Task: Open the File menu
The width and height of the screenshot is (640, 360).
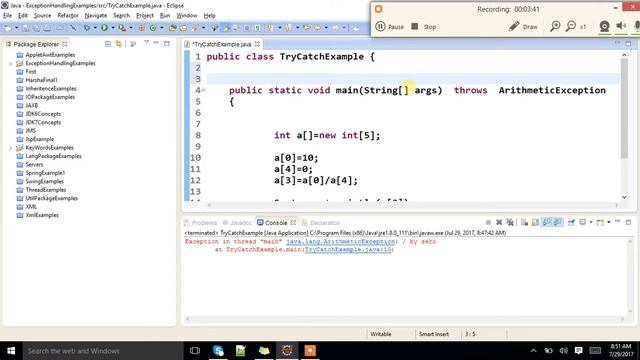Action: (7, 16)
